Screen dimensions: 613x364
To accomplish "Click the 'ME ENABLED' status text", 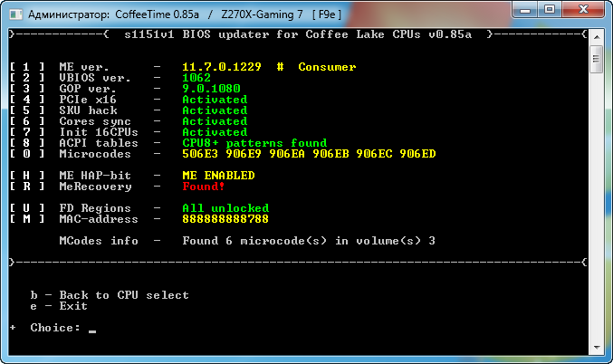I will point(218,176).
